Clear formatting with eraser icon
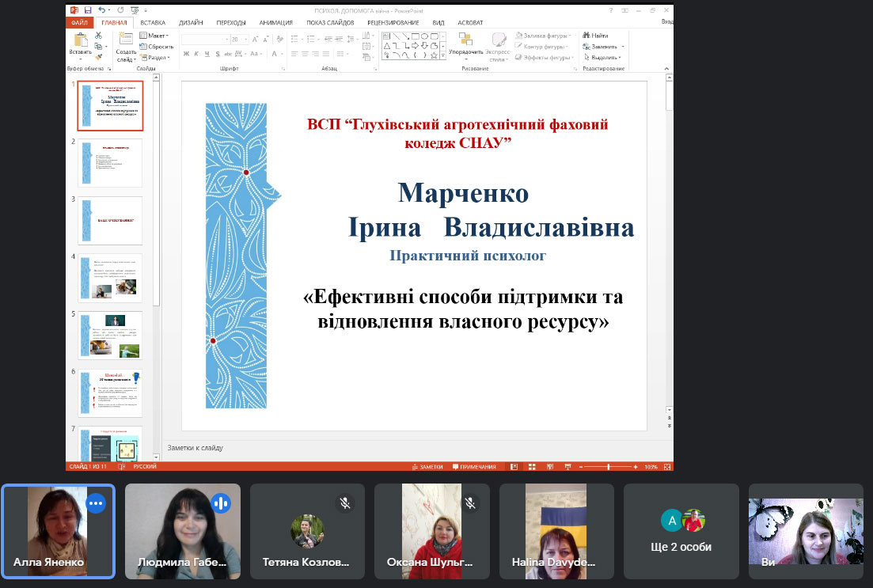 [280, 40]
